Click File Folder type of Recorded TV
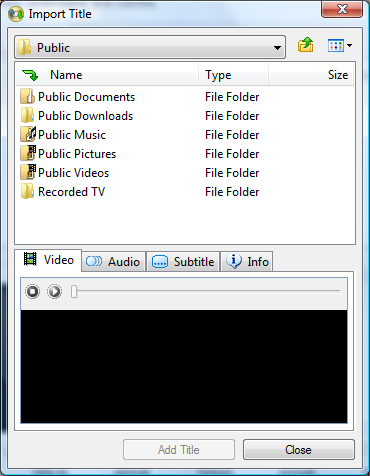 coord(232,192)
